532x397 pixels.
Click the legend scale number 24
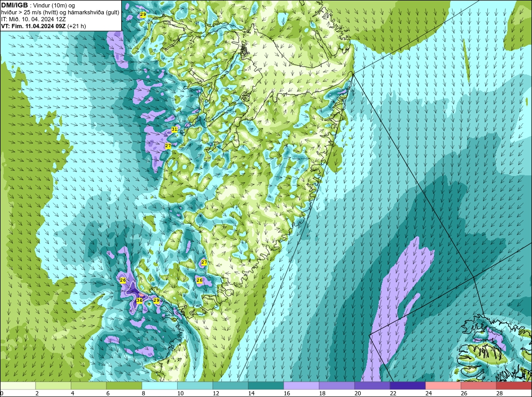coord(428,393)
